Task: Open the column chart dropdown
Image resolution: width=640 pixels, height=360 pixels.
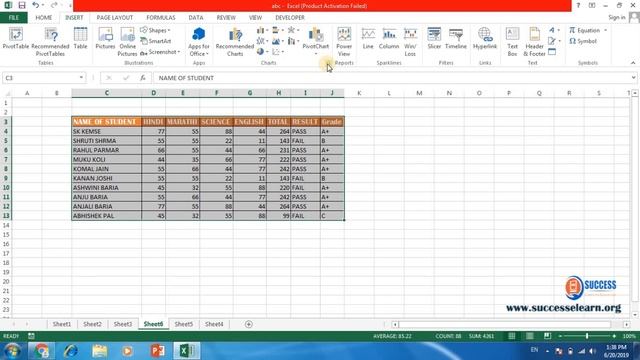Action: tap(262, 30)
